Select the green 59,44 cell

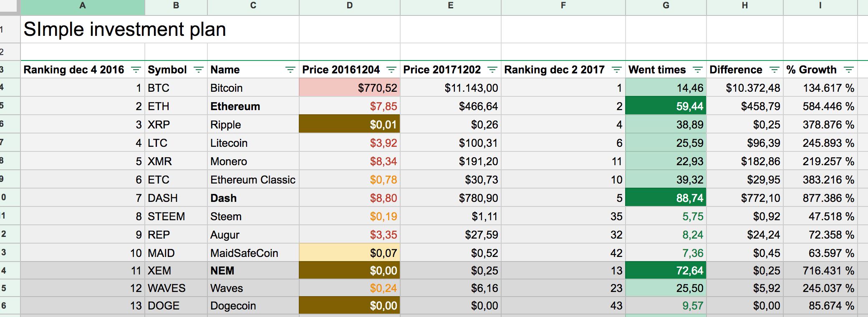point(666,106)
